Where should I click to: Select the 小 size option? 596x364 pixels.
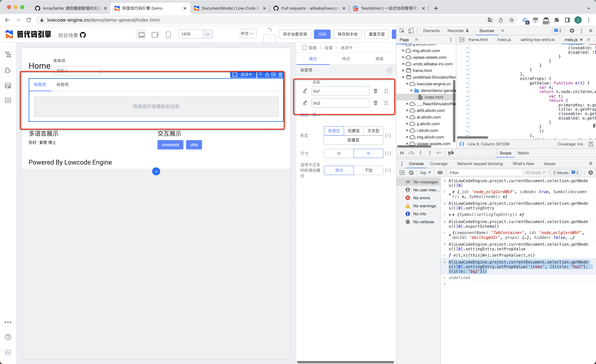[x=338, y=153]
